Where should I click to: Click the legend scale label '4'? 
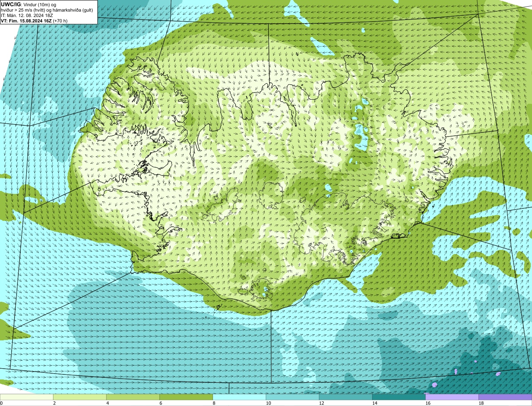[x=108, y=403]
